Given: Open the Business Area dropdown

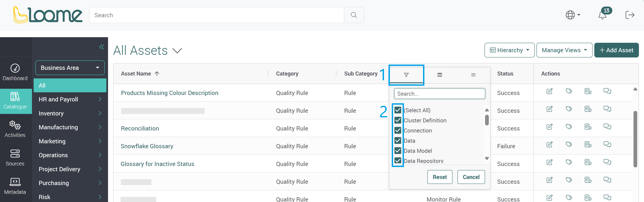Looking at the screenshot, I should point(70,68).
